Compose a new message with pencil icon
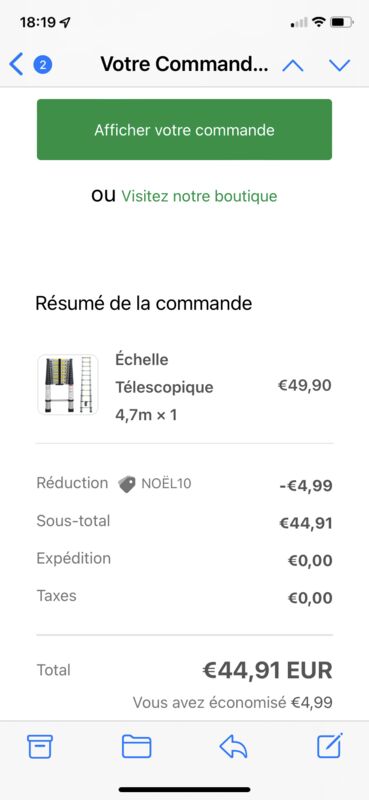Image resolution: width=369 pixels, height=800 pixels. click(x=330, y=745)
